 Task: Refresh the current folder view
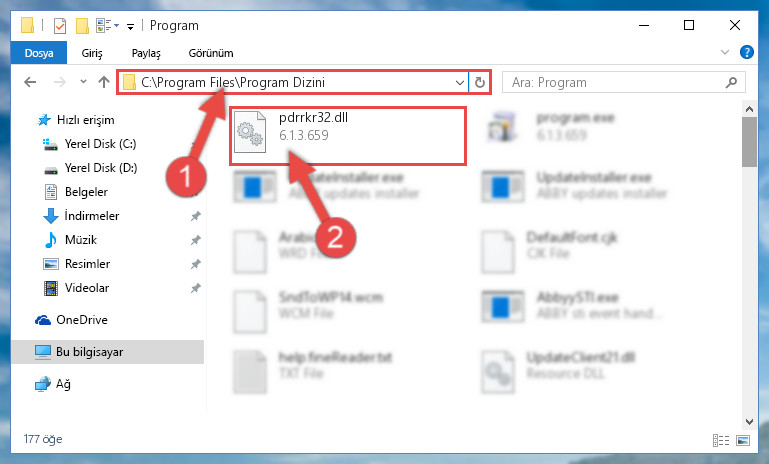480,82
